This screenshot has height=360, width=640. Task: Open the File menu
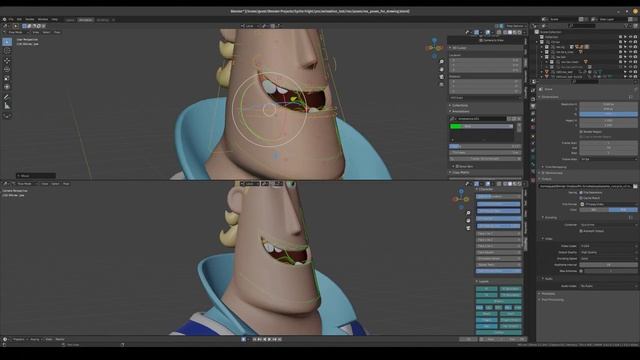coord(11,19)
